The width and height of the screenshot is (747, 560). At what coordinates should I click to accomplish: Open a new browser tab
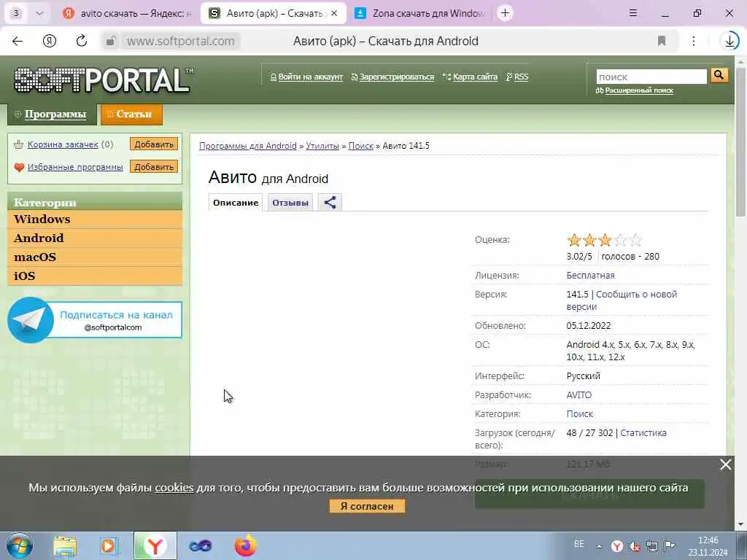click(505, 13)
